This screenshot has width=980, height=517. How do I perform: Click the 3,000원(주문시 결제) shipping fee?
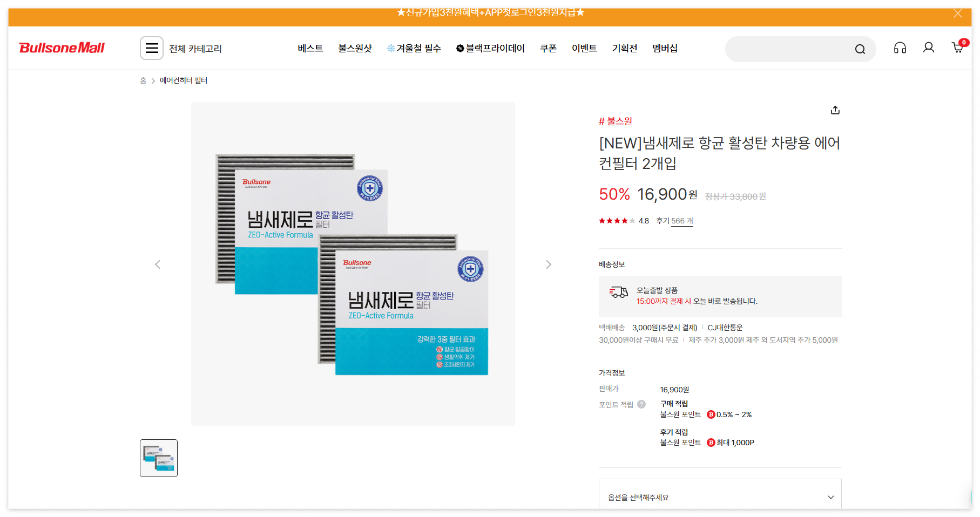click(x=665, y=328)
